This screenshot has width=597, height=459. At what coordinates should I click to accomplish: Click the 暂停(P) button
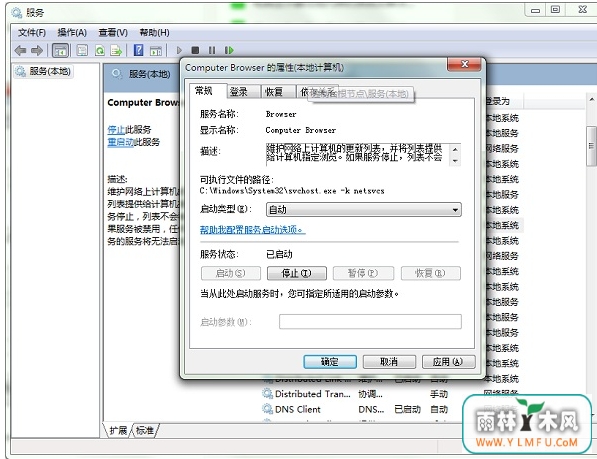[363, 273]
